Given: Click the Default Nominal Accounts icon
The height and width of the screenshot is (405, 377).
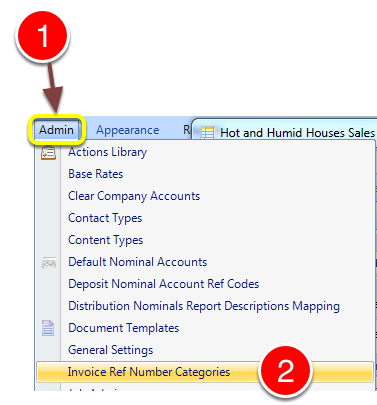Looking at the screenshot, I should [x=49, y=263].
